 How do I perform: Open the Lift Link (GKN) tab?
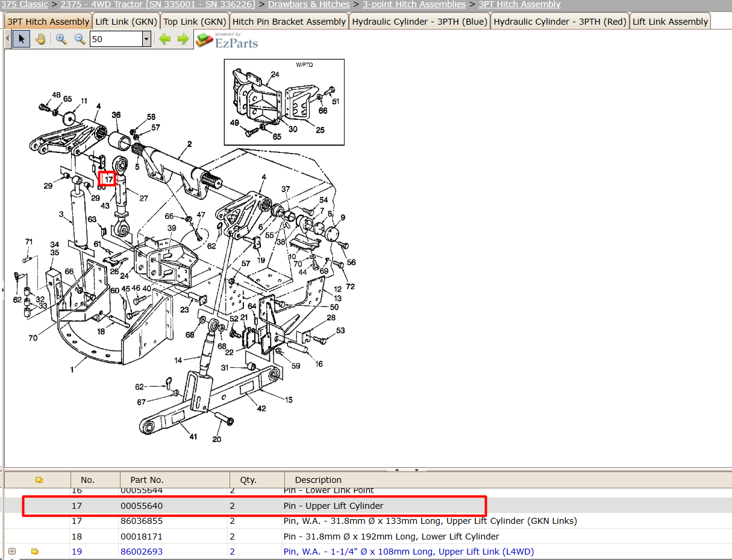[x=127, y=22]
